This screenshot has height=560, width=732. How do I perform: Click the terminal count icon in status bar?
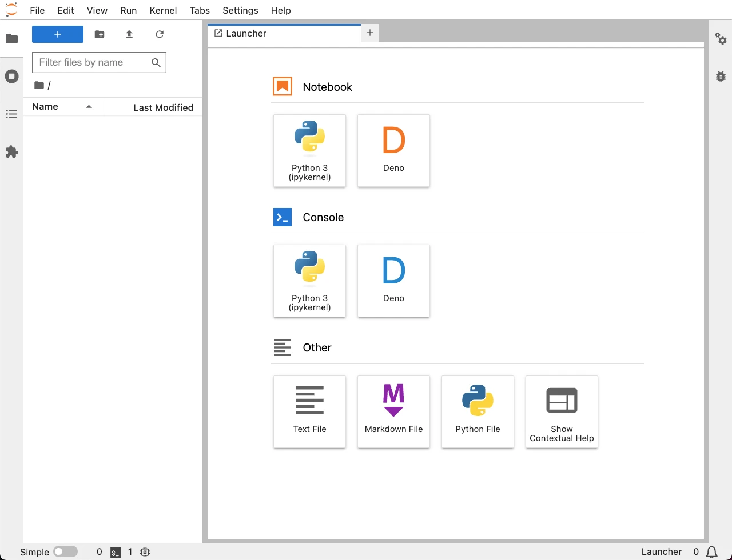click(x=116, y=552)
